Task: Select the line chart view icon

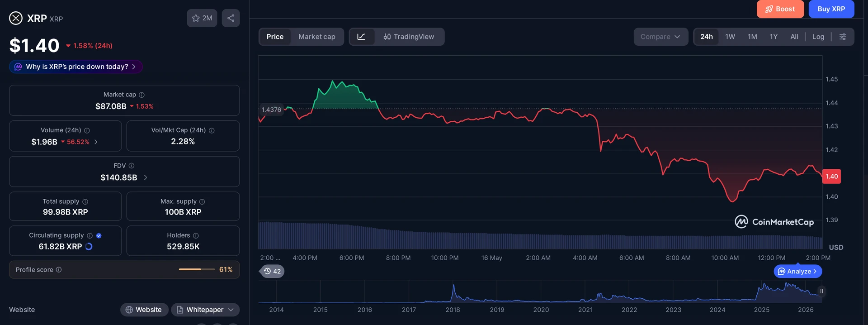Action: point(361,37)
